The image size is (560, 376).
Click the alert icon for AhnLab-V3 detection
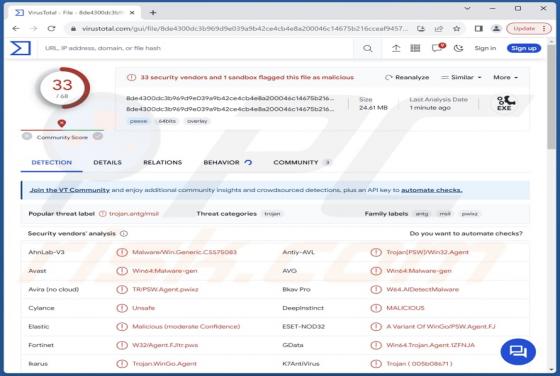(122, 252)
